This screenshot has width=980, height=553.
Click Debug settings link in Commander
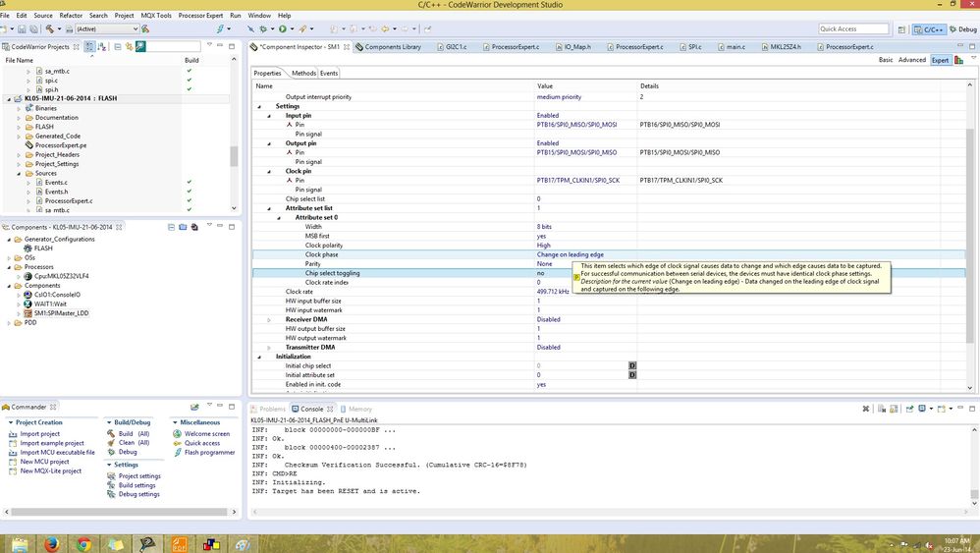tap(138, 494)
